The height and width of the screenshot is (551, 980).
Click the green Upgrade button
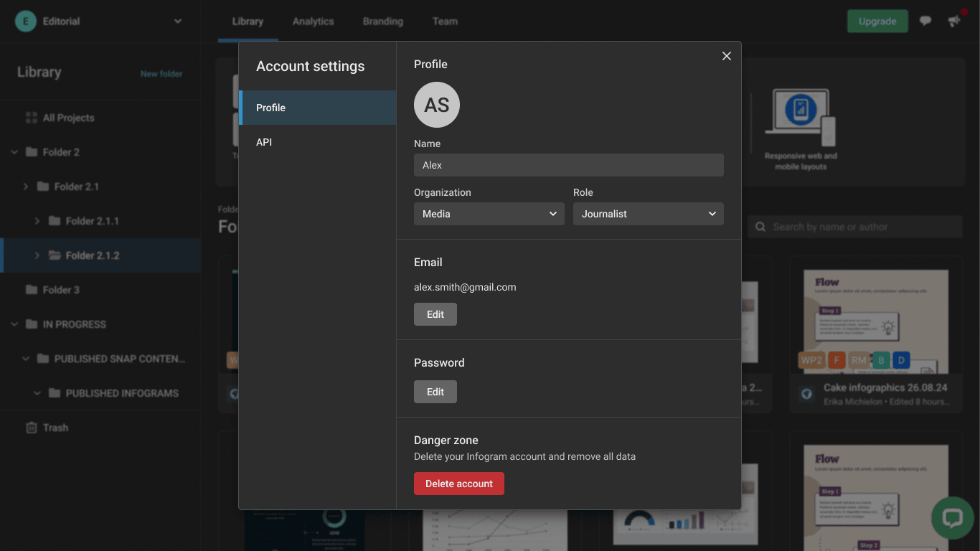tap(877, 22)
